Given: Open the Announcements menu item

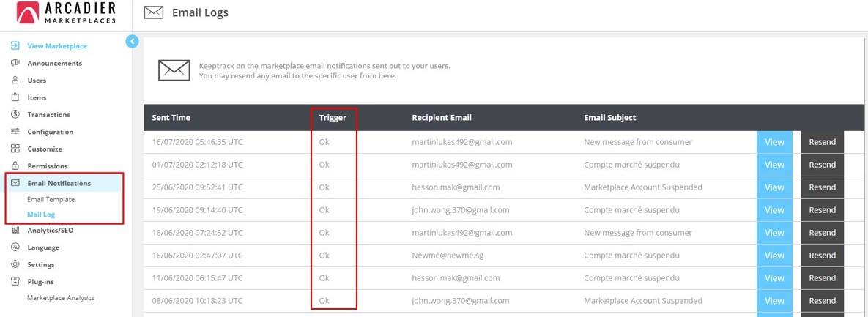Looking at the screenshot, I should point(55,63).
